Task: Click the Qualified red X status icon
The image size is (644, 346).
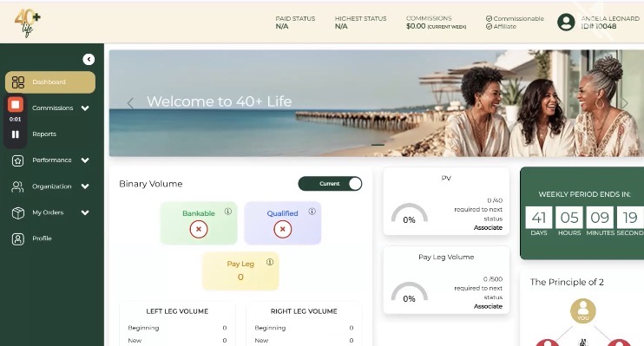Action: tap(283, 229)
